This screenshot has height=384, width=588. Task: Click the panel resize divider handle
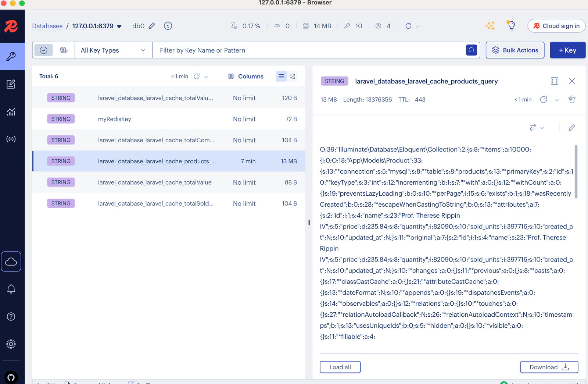[x=309, y=223]
